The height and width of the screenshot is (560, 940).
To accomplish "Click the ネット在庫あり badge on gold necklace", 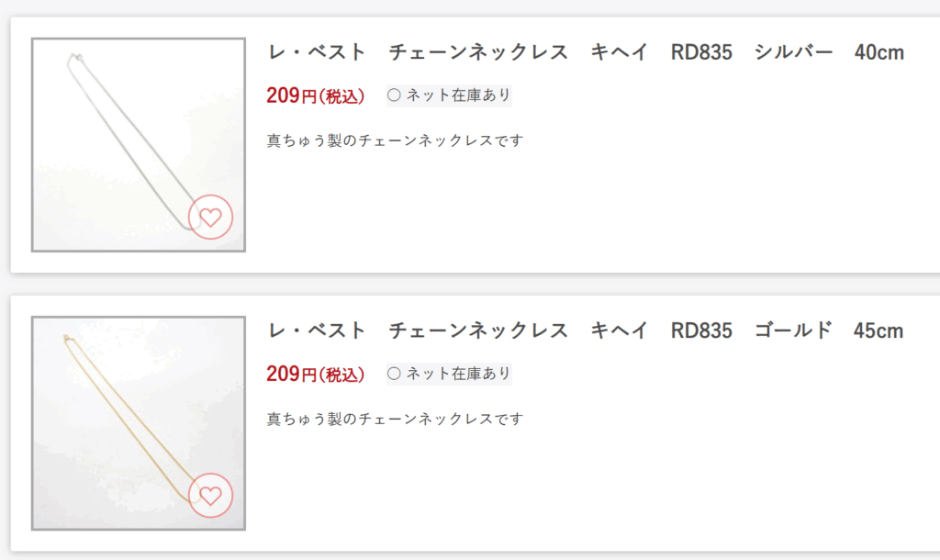I will pos(449,374).
